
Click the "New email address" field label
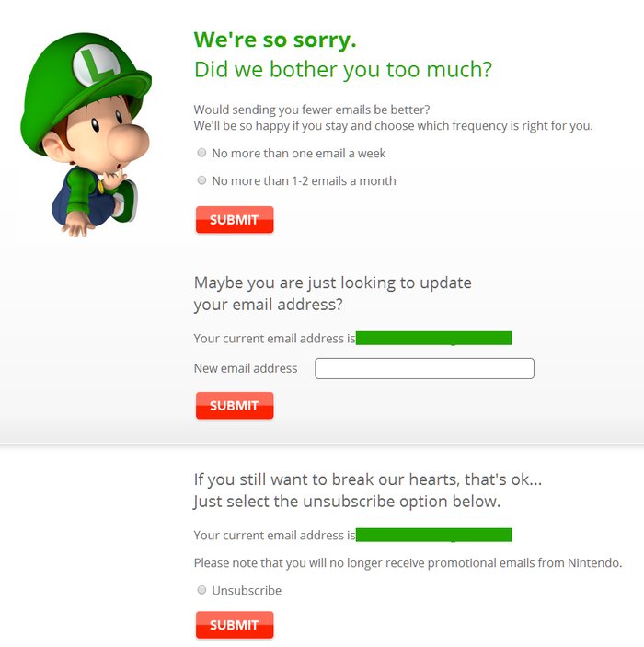[246, 368]
